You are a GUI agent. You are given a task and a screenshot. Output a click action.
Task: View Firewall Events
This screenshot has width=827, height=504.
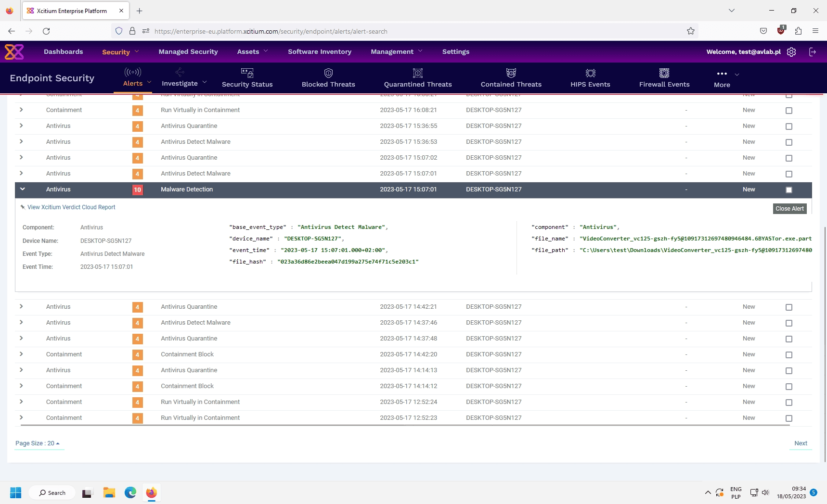click(664, 78)
